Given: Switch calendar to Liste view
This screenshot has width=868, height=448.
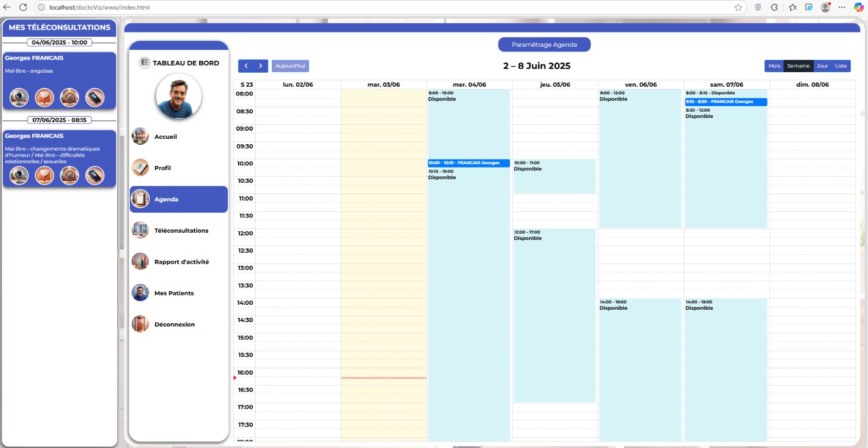Looking at the screenshot, I should [x=841, y=66].
